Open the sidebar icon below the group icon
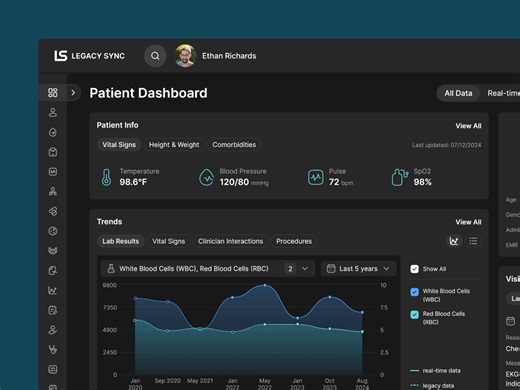 click(x=53, y=211)
